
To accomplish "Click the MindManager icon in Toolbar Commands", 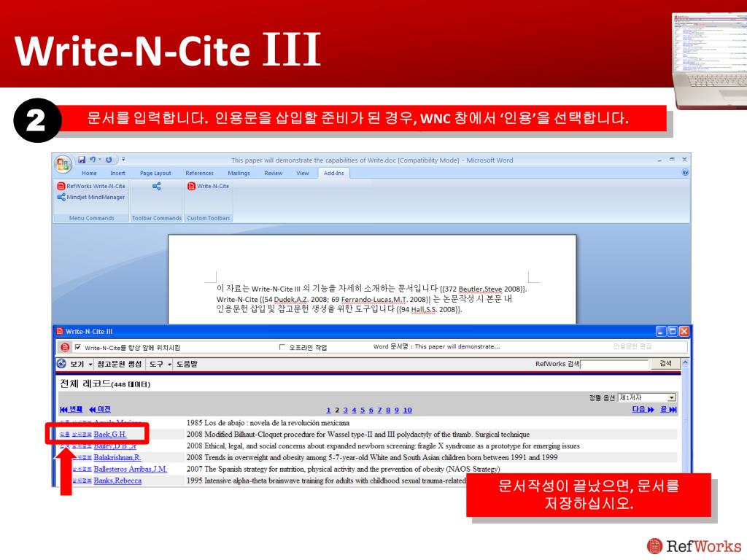I will click(156, 186).
